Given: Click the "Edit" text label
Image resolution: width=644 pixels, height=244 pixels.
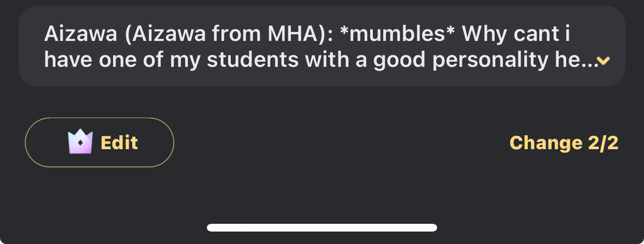Looking at the screenshot, I should click(119, 142).
